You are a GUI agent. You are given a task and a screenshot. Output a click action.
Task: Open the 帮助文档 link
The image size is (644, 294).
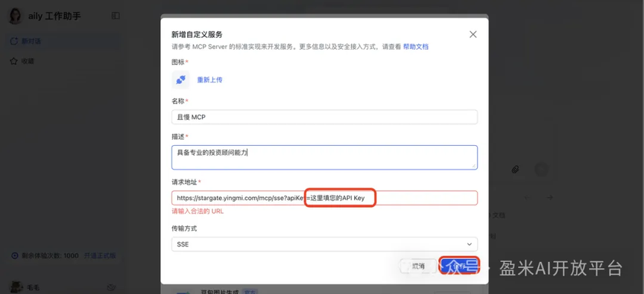(416, 47)
